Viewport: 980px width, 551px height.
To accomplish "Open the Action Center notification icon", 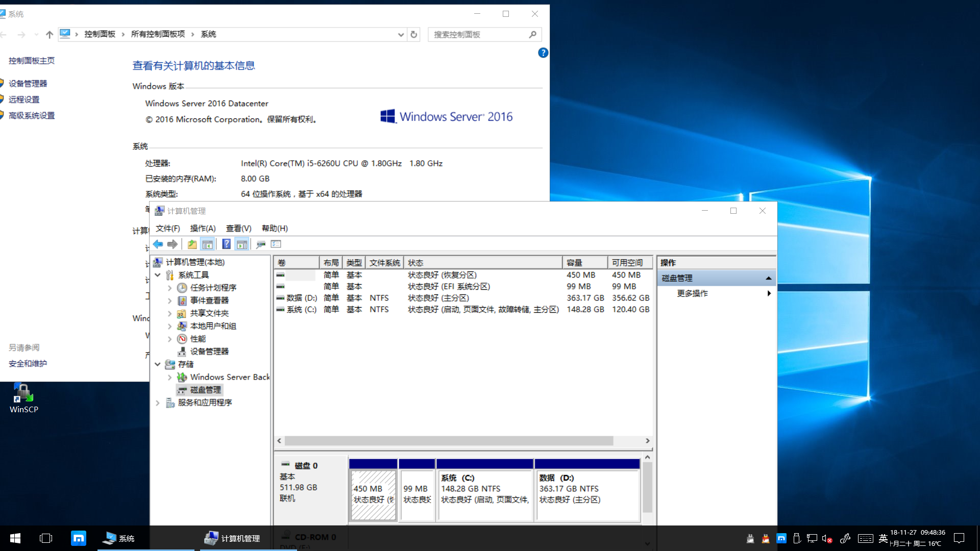I will (959, 538).
